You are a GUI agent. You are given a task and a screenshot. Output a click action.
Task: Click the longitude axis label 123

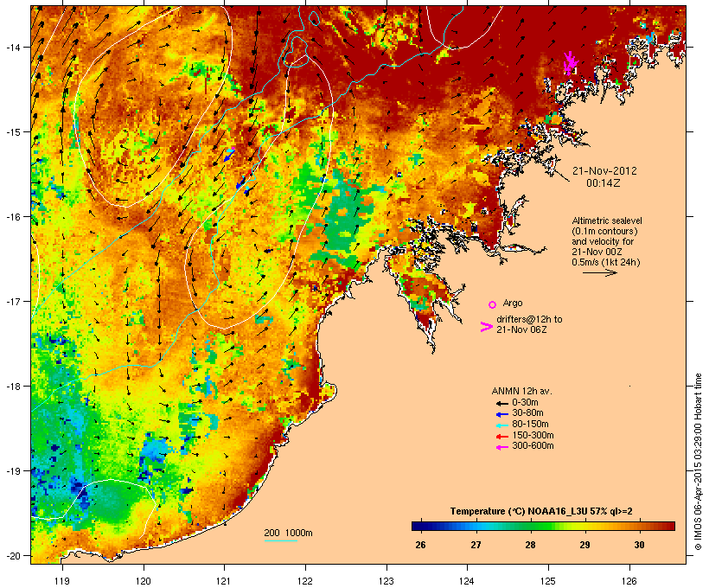click(386, 581)
